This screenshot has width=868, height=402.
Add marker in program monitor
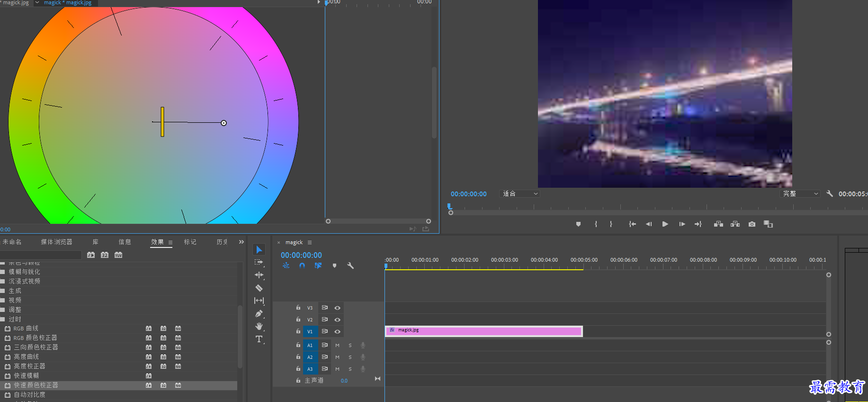578,224
